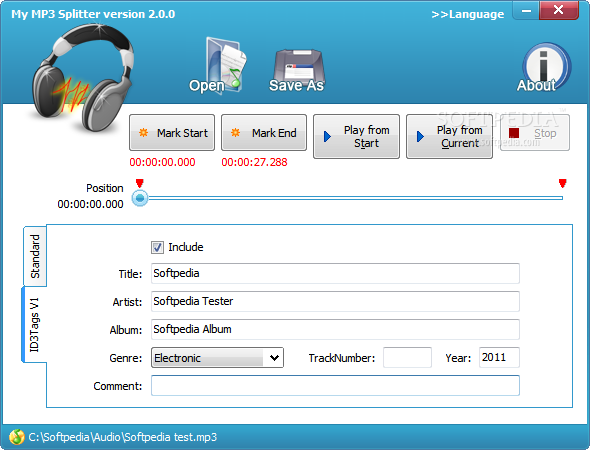The height and width of the screenshot is (450, 590).
Task: Click into the Comment field
Action: (335, 385)
